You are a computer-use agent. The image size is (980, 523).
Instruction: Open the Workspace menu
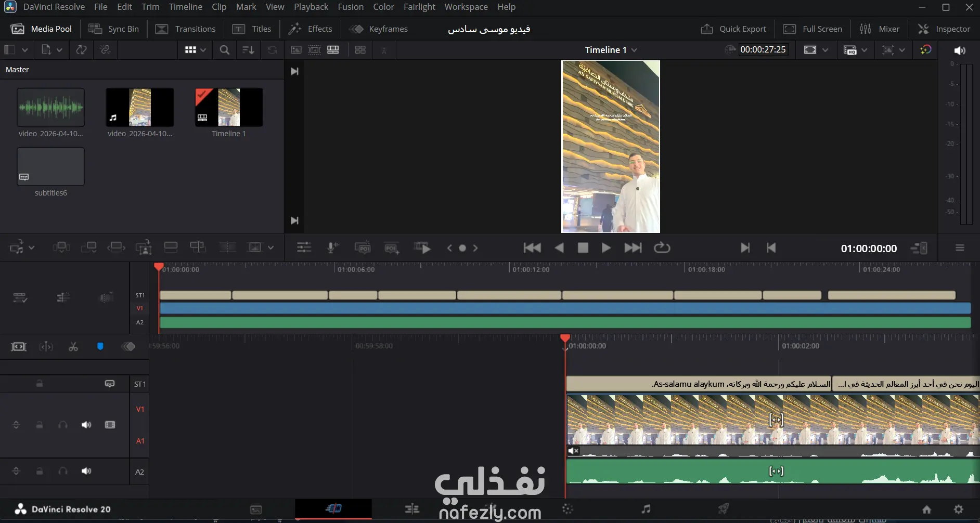coord(466,7)
